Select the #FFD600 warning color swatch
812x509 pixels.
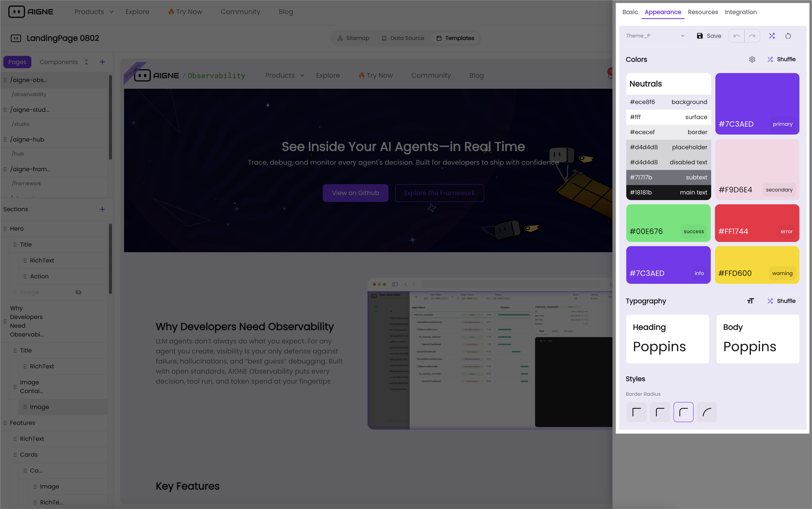757,265
